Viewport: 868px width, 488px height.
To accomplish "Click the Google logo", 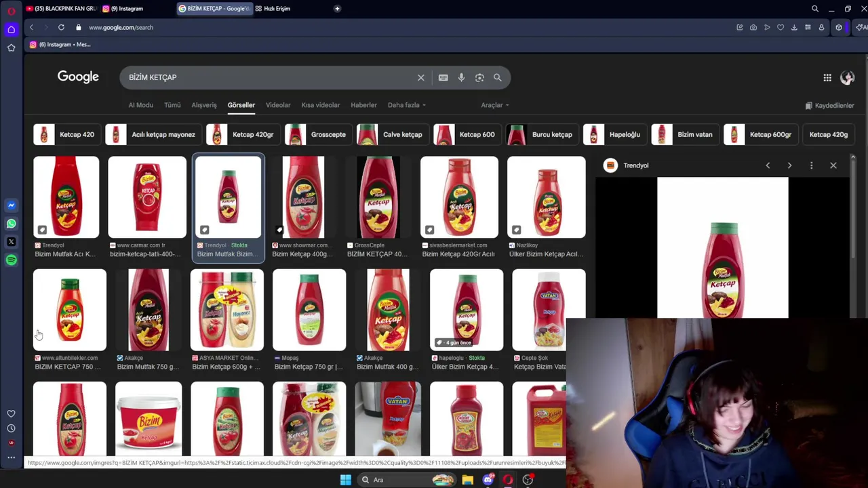I will [78, 77].
